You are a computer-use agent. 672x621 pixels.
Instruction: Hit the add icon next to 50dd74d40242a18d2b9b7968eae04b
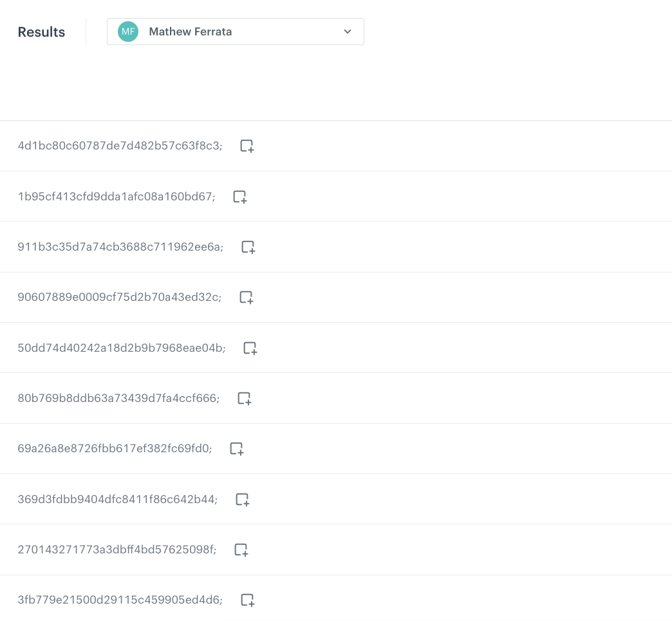click(x=250, y=349)
